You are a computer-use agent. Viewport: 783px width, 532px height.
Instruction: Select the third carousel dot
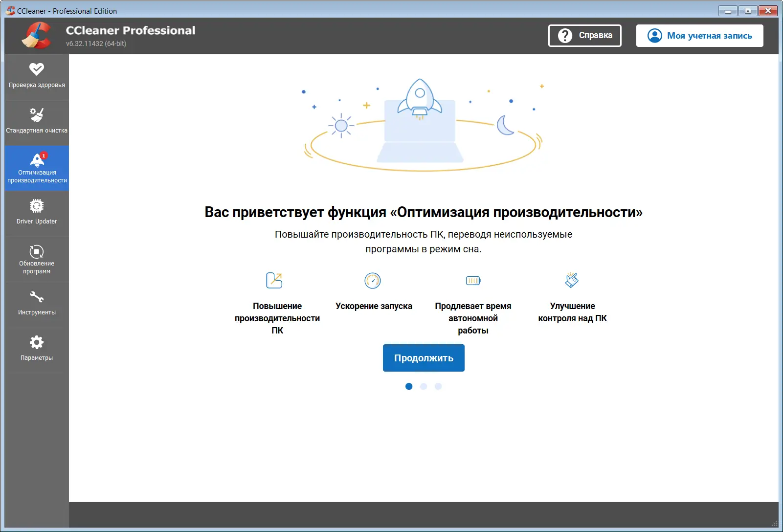click(x=438, y=386)
